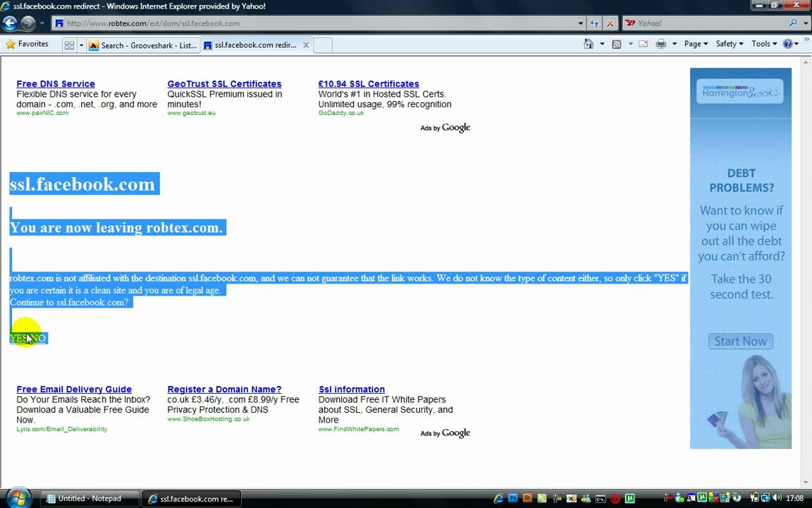Open the Help question mark menu
Viewport: 812px width, 508px height.
click(791, 44)
